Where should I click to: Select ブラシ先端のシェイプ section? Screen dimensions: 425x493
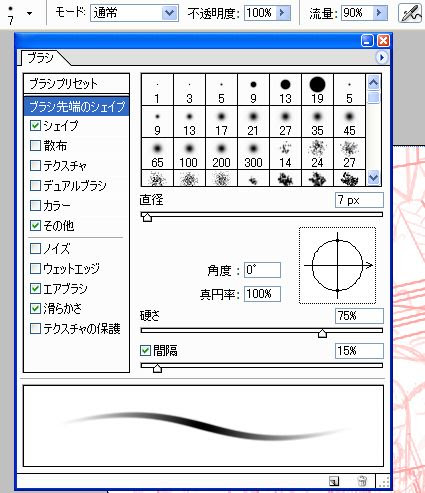pyautogui.click(x=76, y=106)
